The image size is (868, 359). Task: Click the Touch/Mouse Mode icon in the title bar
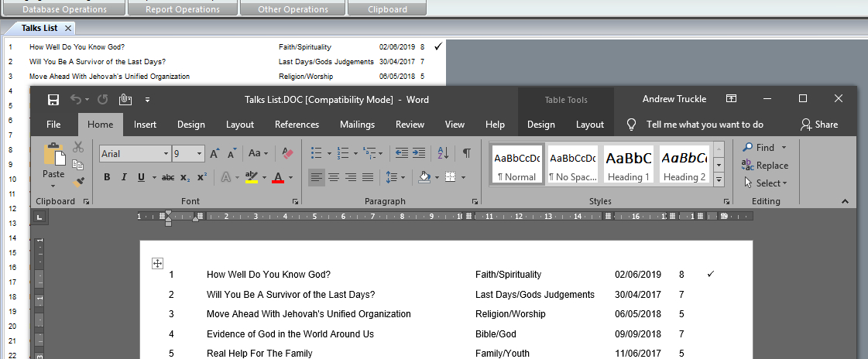(x=125, y=100)
